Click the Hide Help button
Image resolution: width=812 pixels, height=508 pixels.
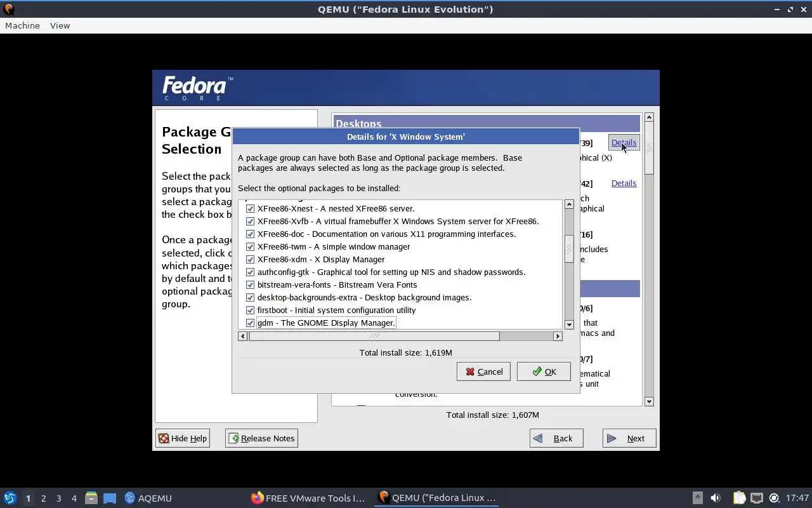[x=183, y=438]
